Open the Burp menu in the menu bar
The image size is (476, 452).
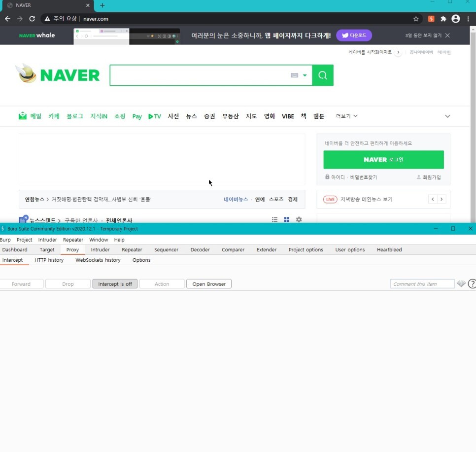(5, 240)
